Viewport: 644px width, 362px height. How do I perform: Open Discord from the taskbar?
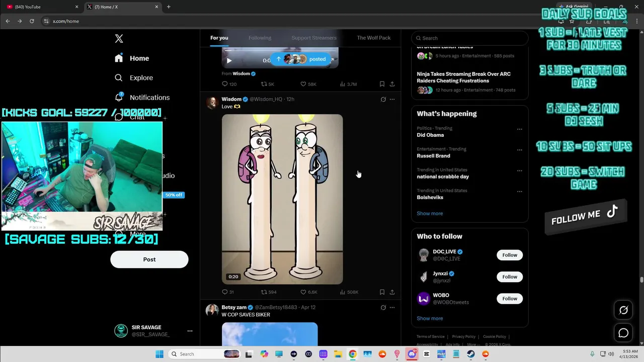click(412, 354)
